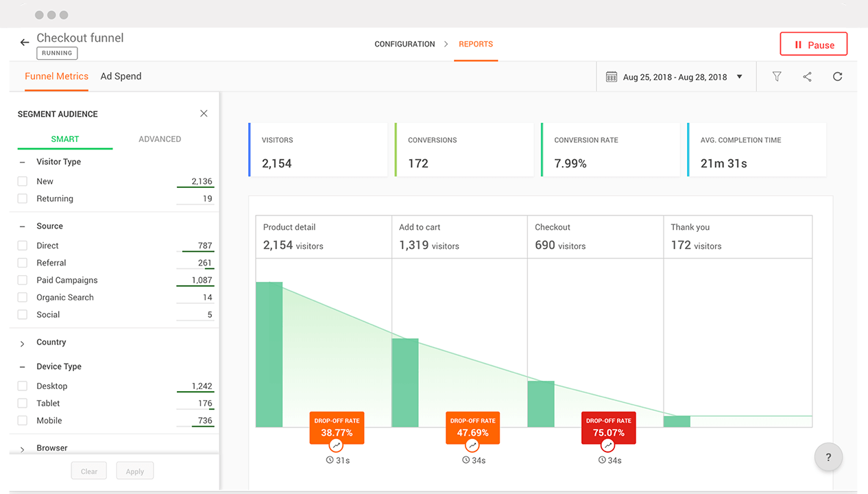This screenshot has width=868, height=494.
Task: Click the 75.07% drop-off rate badge
Action: pos(609,427)
